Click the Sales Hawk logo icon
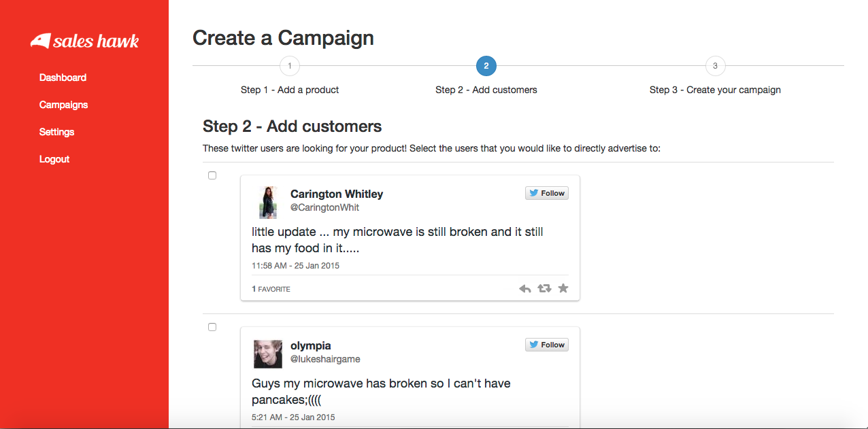The height and width of the screenshot is (429, 868). click(x=39, y=40)
